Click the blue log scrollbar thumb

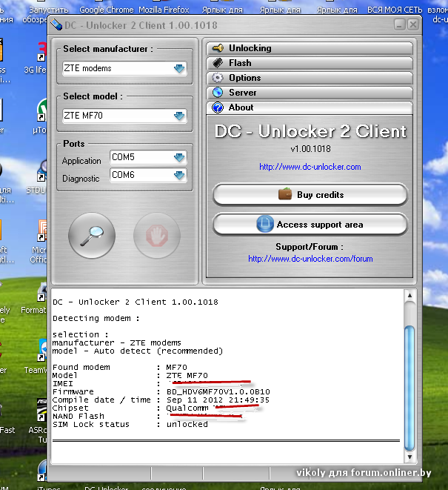[409, 388]
